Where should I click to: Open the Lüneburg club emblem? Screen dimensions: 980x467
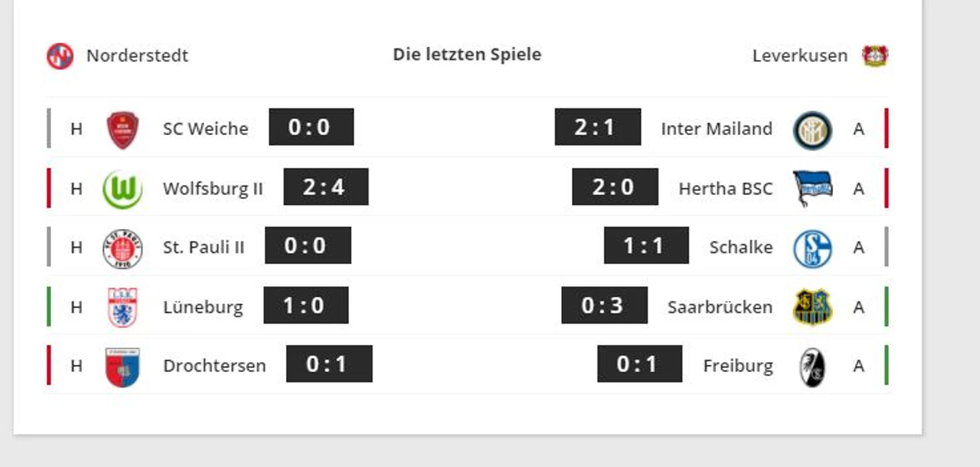pyautogui.click(x=122, y=307)
